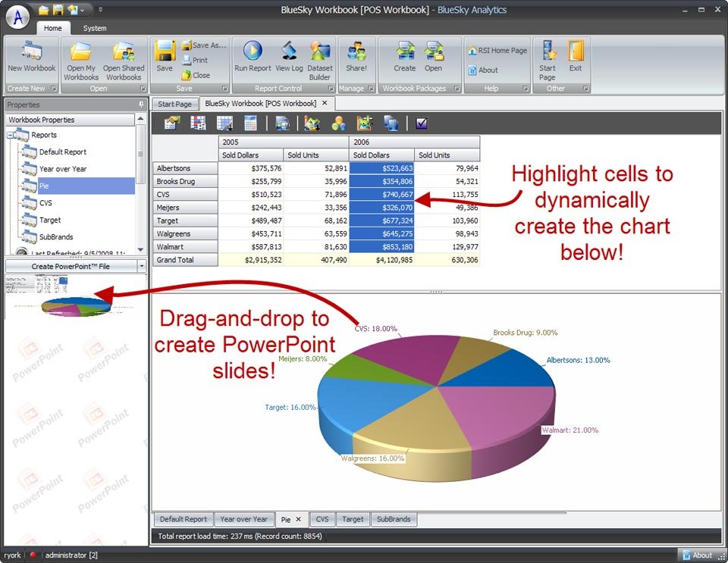
Task: Open Shared Workbooks from the ribbon
Action: (124, 61)
